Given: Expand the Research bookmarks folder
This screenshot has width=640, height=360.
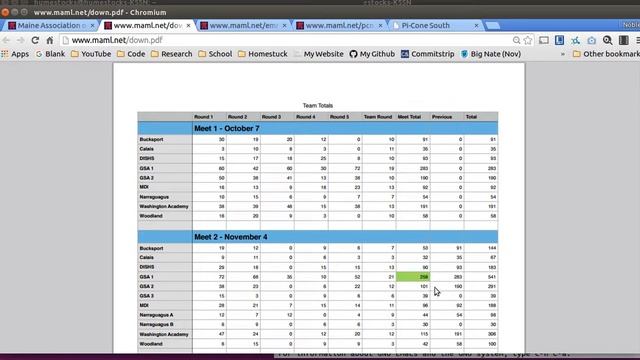Looking at the screenshot, I should click(x=171, y=54).
